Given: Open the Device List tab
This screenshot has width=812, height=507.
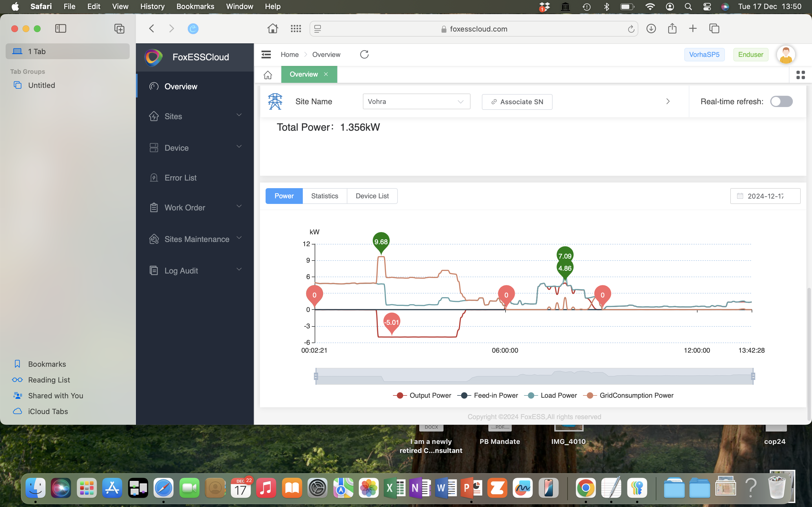Looking at the screenshot, I should (x=372, y=196).
